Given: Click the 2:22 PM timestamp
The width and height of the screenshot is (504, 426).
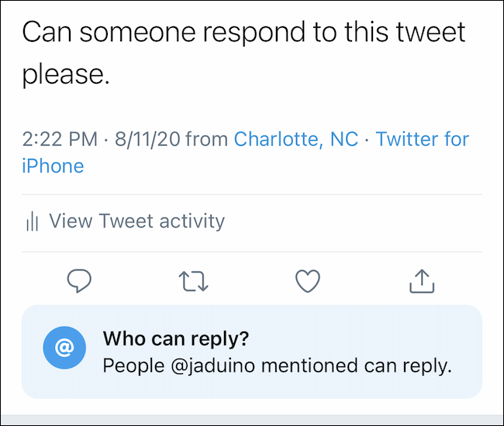Looking at the screenshot, I should 59,139.
